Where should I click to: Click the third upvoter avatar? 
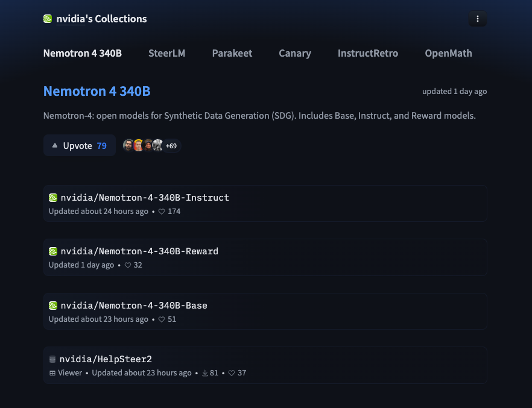click(148, 145)
